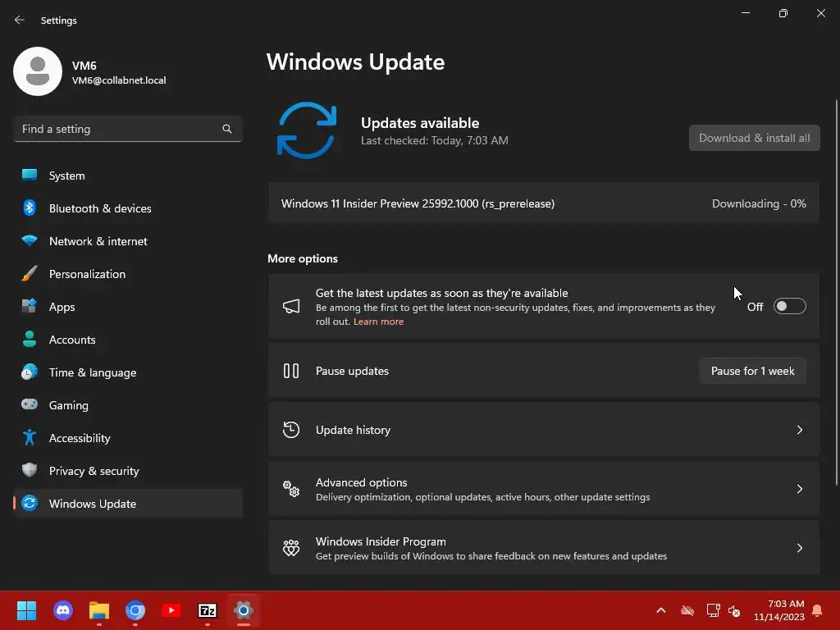
Task: Open Personalization settings category
Action: pyautogui.click(x=128, y=274)
